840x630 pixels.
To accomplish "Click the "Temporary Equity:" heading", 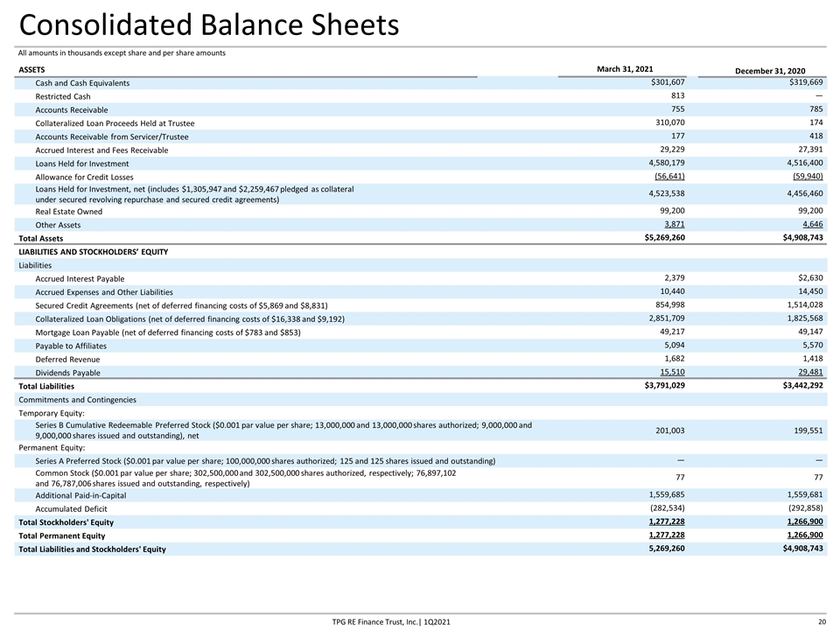I will [x=52, y=413].
